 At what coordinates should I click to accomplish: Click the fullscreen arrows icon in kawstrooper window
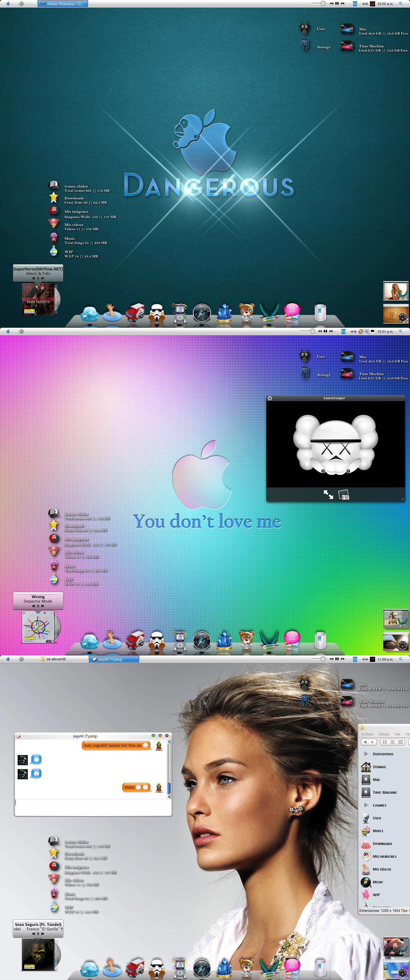(328, 494)
